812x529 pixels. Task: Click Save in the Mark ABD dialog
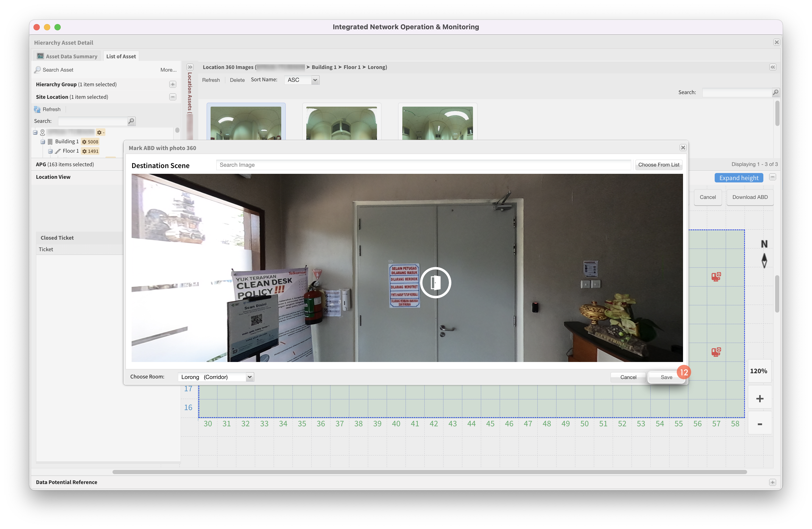click(x=666, y=377)
